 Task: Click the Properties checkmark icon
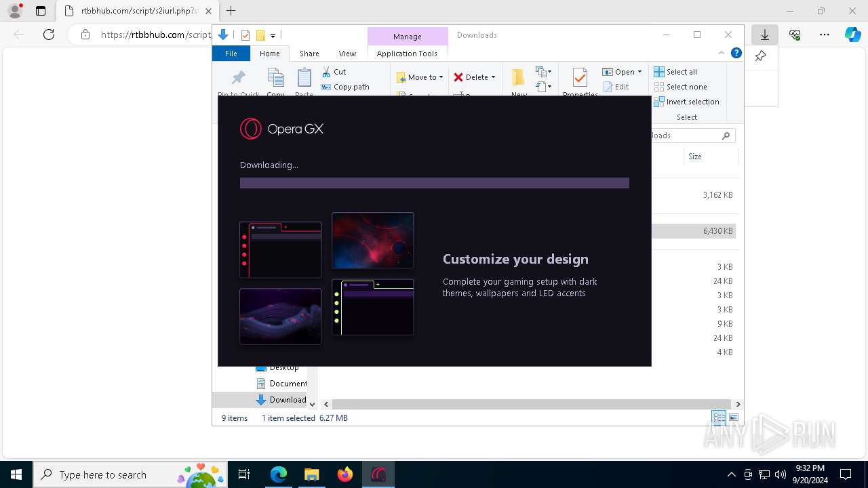[x=580, y=77]
